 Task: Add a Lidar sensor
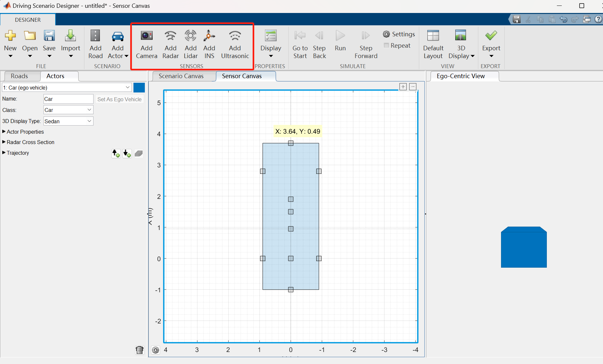tap(191, 44)
